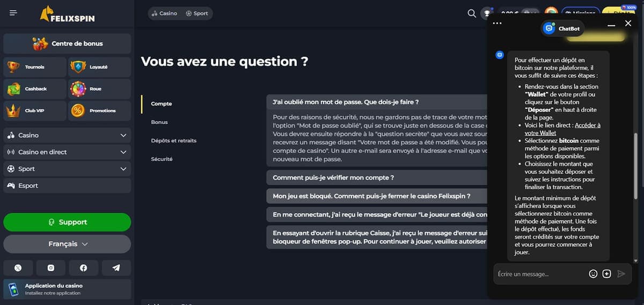The height and width of the screenshot is (305, 644).
Task: Click the chat attachment plus icon
Action: [x=607, y=274]
